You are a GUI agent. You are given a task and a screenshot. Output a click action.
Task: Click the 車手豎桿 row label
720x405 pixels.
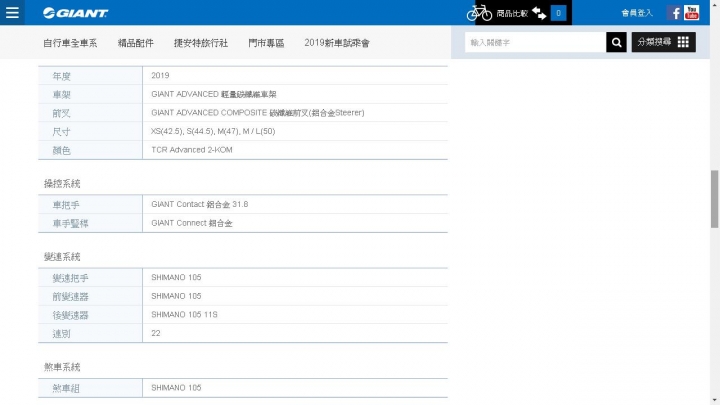tap(70, 224)
